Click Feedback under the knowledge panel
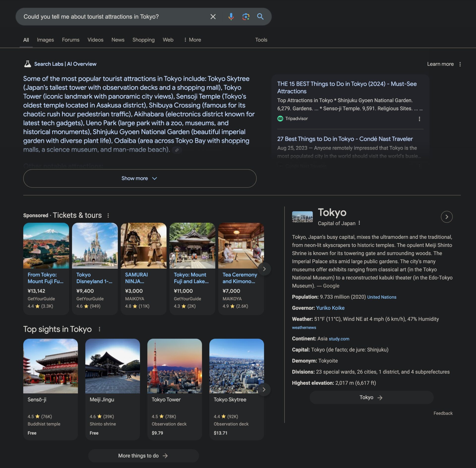 [443, 413]
